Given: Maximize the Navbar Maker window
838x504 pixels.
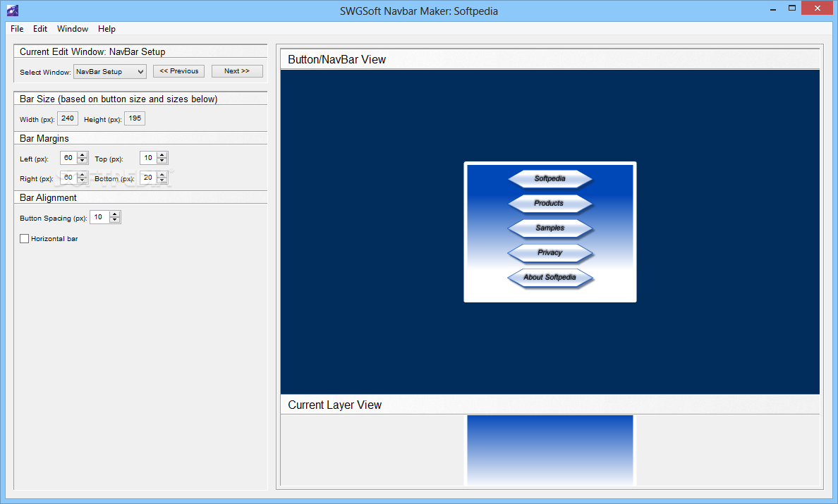Looking at the screenshot, I should coord(792,8).
